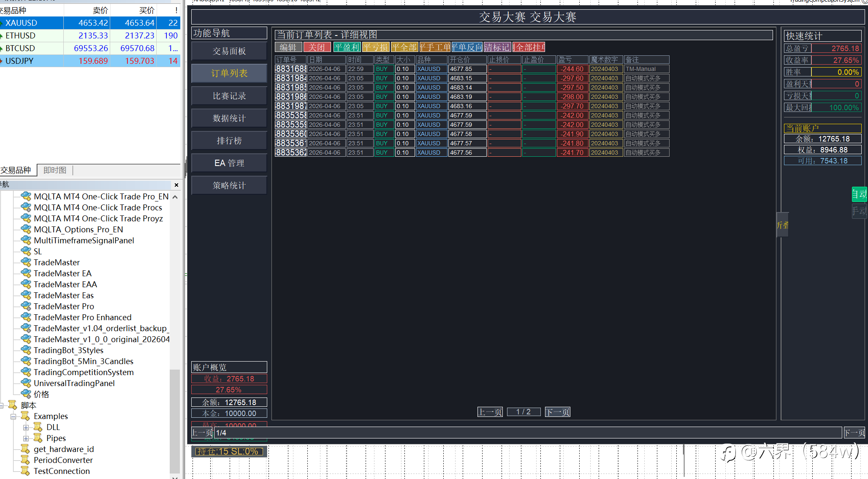868x479 pixels.
Task: Switch to 手动 manual mode toggle
Action: click(x=859, y=210)
